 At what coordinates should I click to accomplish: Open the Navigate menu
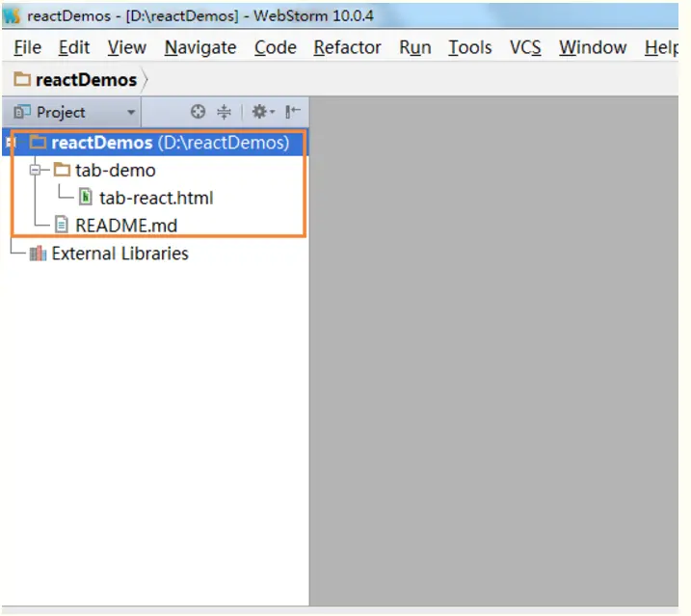(x=200, y=47)
